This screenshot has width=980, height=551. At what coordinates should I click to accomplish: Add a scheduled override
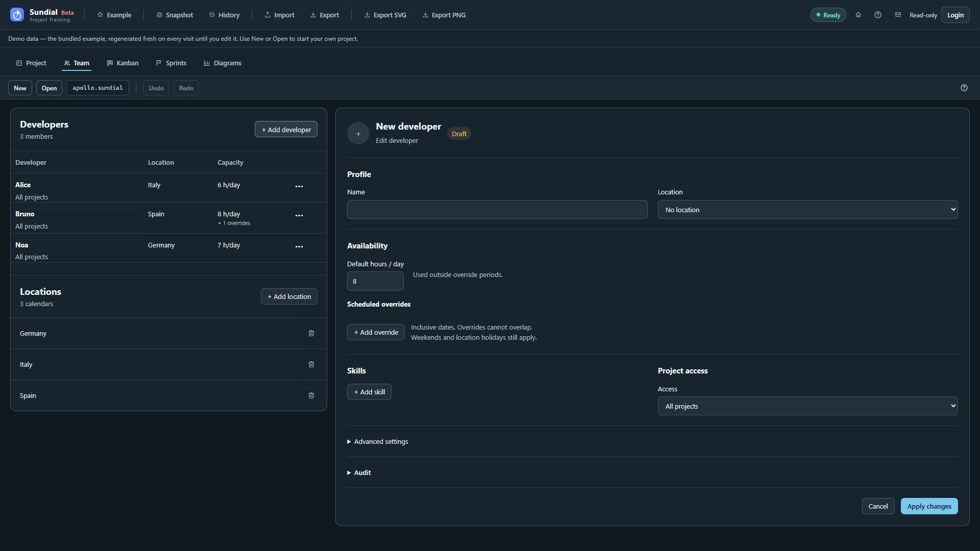tap(376, 332)
